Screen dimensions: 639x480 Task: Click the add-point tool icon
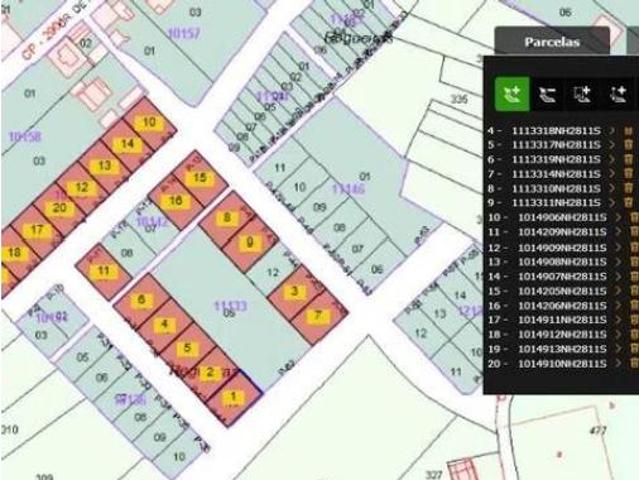point(618,94)
